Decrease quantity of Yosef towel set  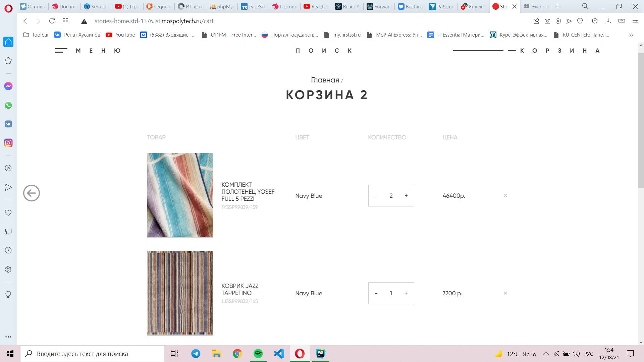click(x=376, y=196)
